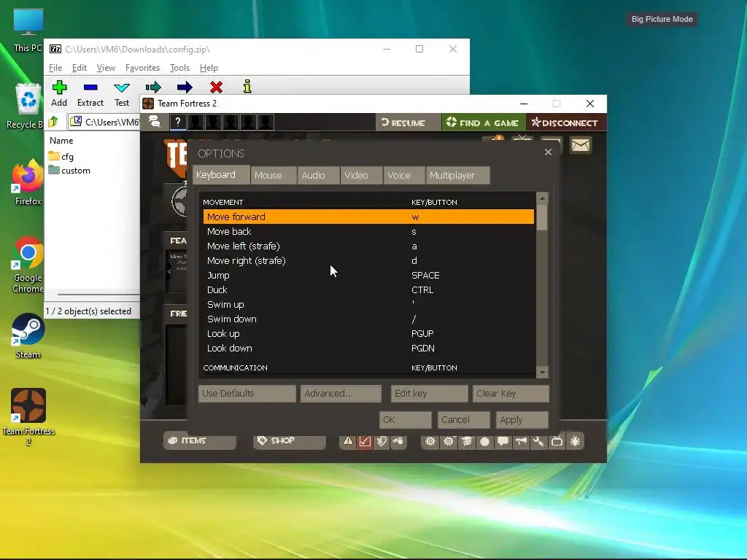The width and height of the screenshot is (747, 560).
Task: Open the Steam desktop shortcut
Action: 28,335
